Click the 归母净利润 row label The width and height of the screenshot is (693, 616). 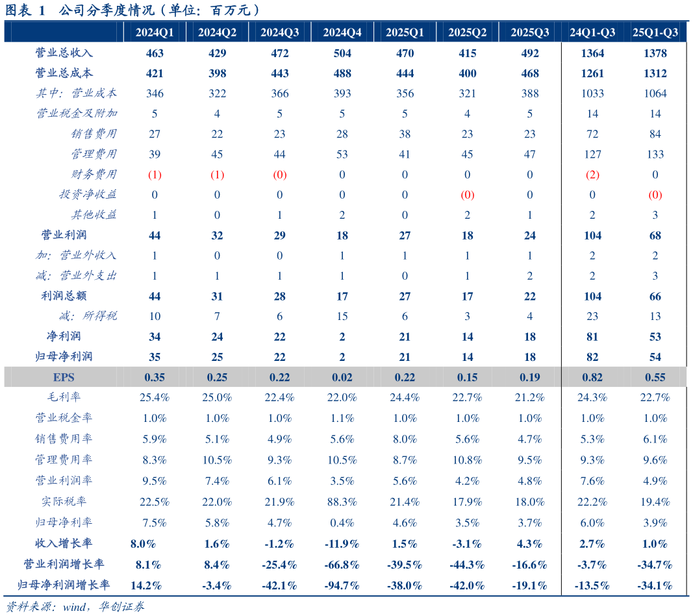[64, 356]
